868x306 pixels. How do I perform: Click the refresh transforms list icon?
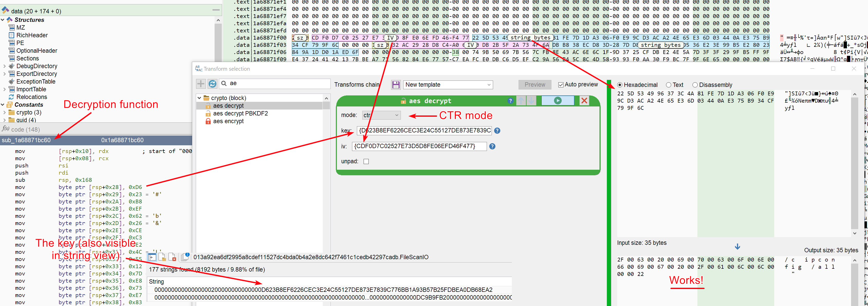click(212, 84)
